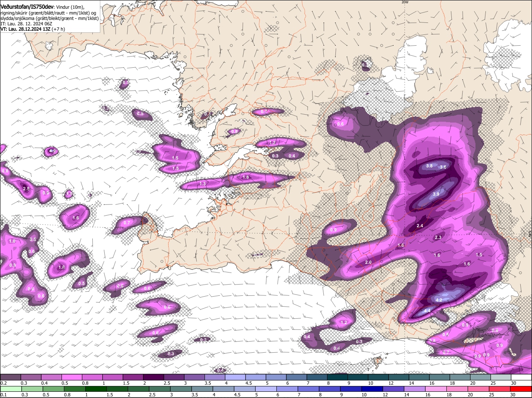Click the 20W longitude label
Screen dimensions: 532x398
coord(405,2)
